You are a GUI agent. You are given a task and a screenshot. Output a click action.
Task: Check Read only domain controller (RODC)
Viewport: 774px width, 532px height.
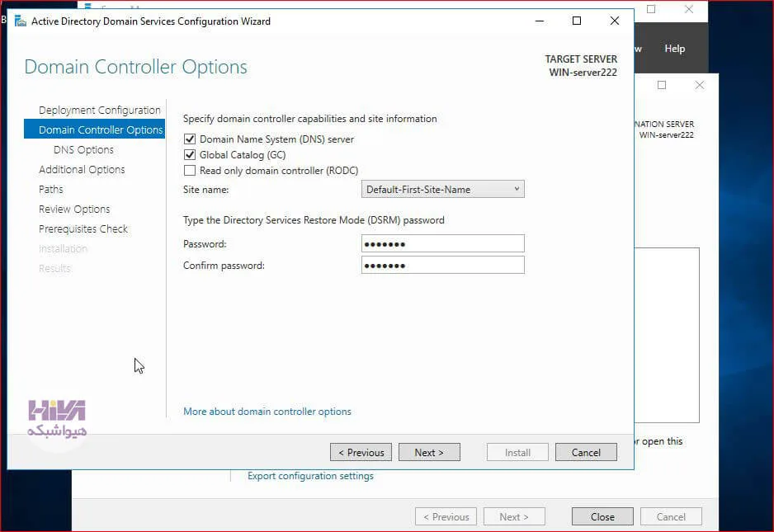tap(190, 171)
